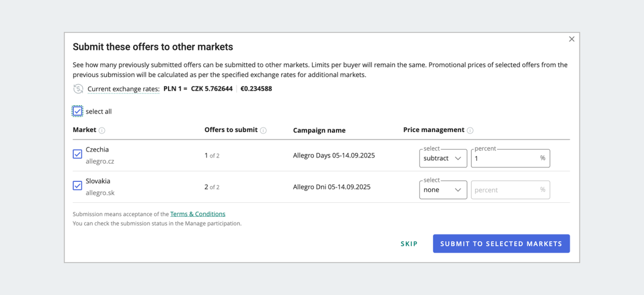Close the dialog with the X icon
Screen dimensions: 644x295
pyautogui.click(x=572, y=39)
